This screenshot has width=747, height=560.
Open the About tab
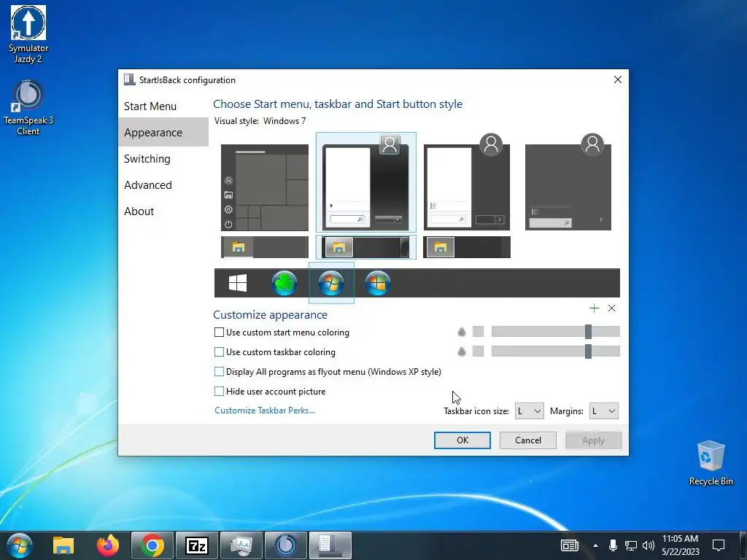pos(163,211)
